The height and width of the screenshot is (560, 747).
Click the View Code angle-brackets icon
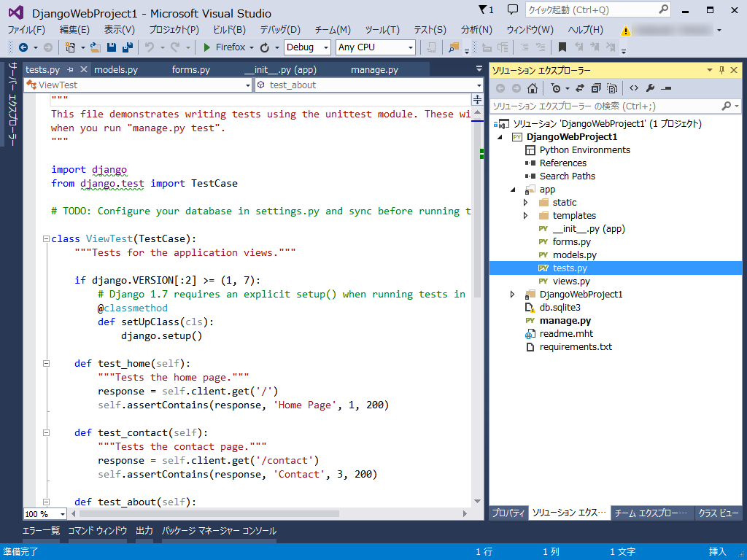click(634, 88)
